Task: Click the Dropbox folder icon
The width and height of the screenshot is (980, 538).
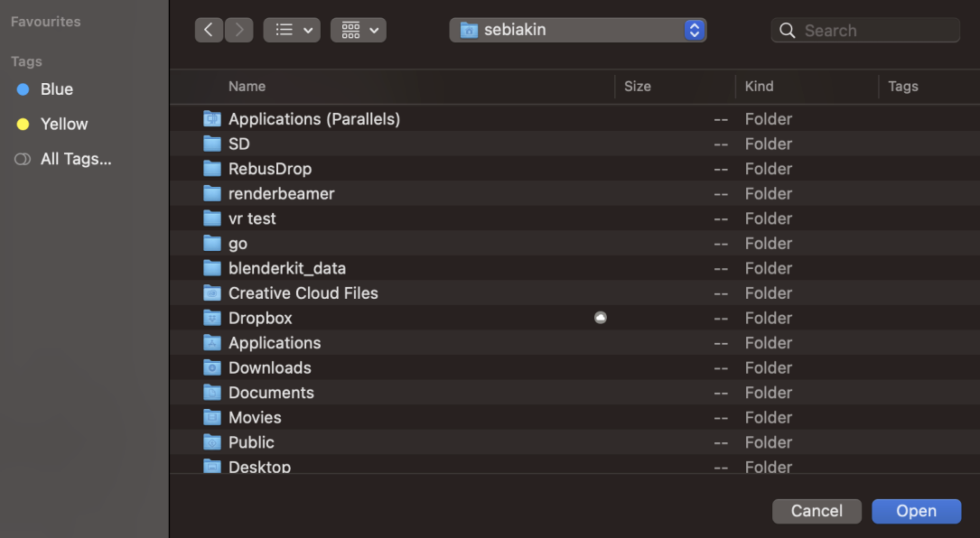Action: (x=212, y=318)
